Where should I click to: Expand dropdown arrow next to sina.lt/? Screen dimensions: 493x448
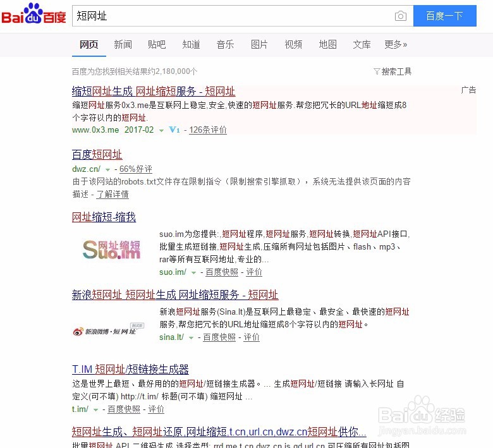(191, 337)
